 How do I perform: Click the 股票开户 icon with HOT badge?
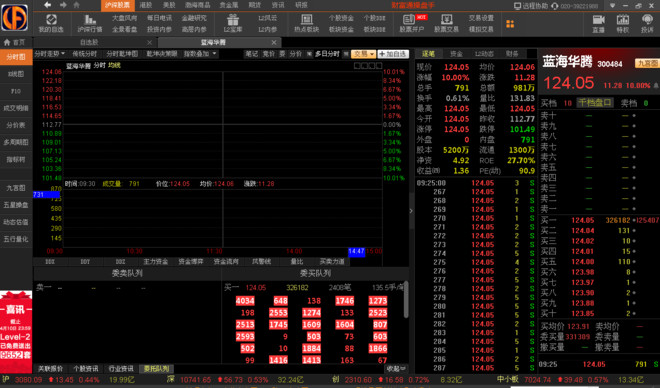pyautogui.click(x=409, y=19)
